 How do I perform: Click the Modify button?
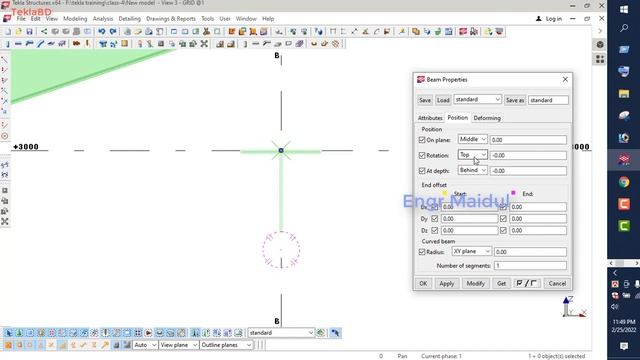476,283
